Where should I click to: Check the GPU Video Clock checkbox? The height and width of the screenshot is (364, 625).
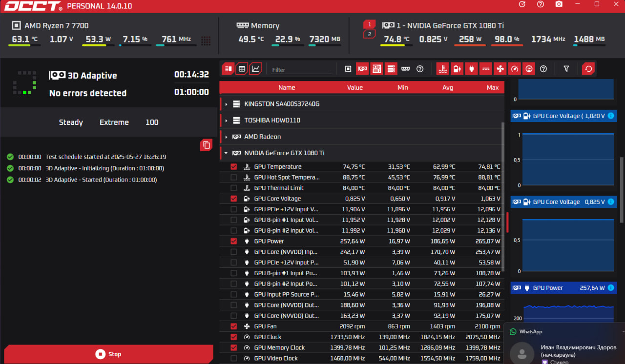233,358
